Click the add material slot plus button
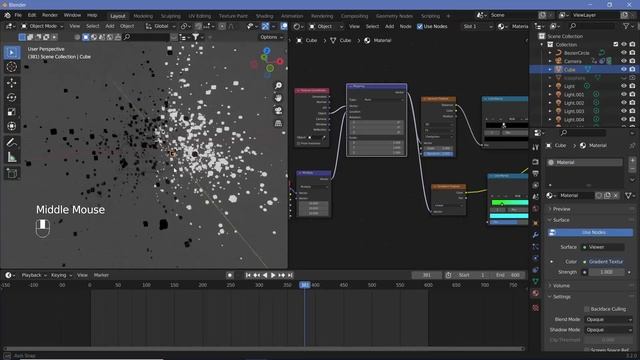 click(632, 160)
